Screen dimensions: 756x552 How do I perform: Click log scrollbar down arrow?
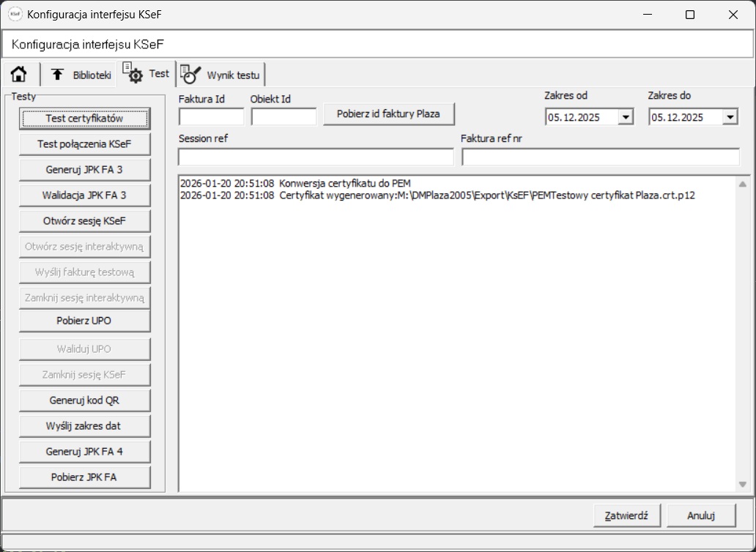click(x=743, y=485)
